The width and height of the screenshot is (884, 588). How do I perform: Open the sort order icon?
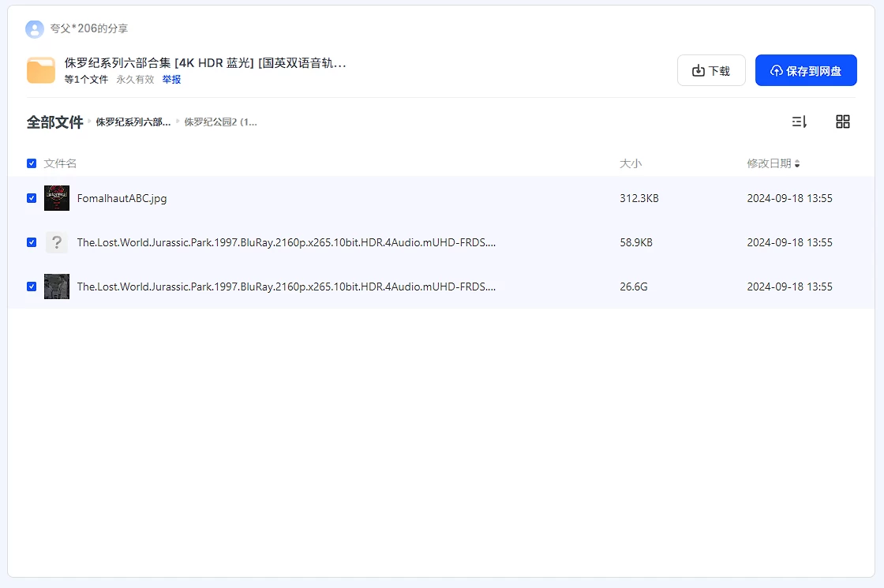pos(799,122)
